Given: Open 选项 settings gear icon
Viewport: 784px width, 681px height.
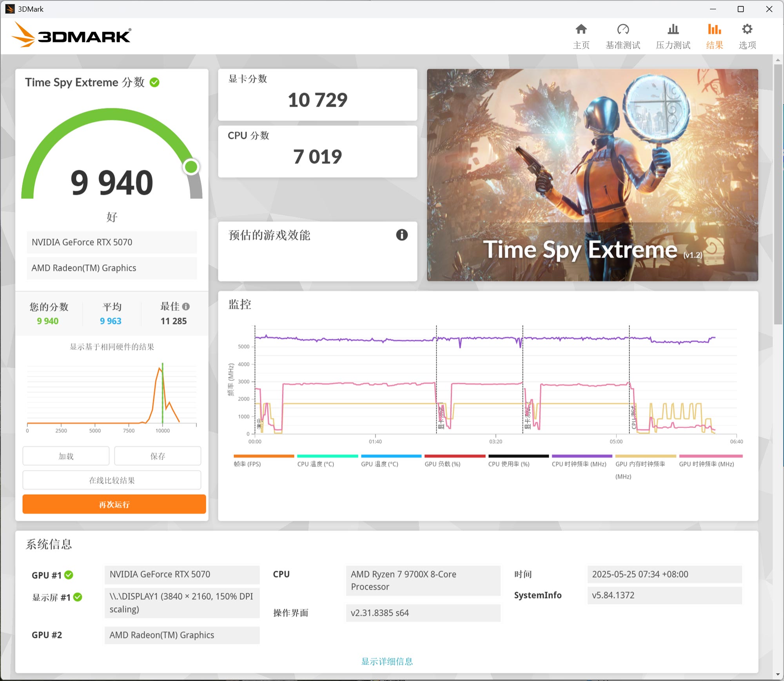Looking at the screenshot, I should (747, 29).
